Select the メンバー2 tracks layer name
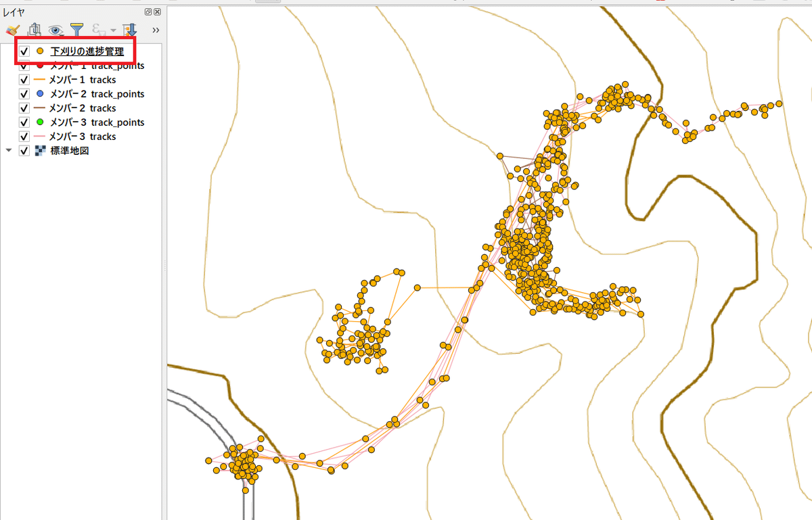This screenshot has width=812, height=520. (83, 108)
